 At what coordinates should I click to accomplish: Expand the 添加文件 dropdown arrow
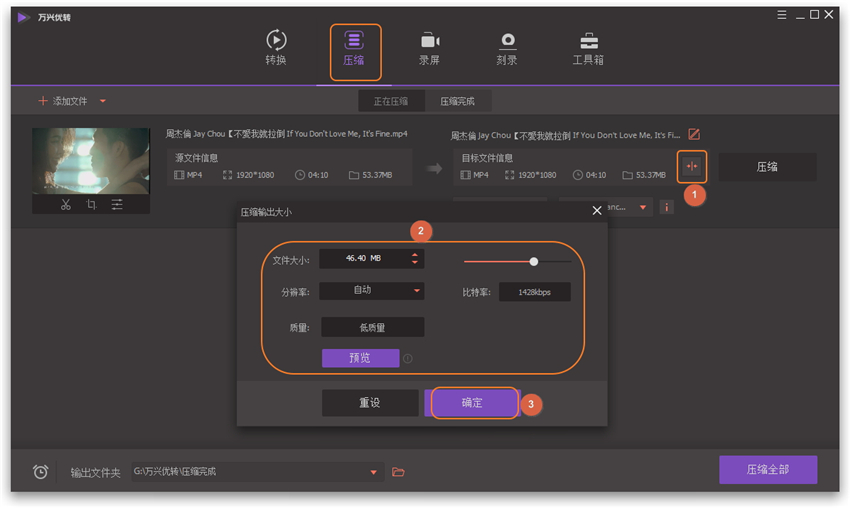click(103, 101)
